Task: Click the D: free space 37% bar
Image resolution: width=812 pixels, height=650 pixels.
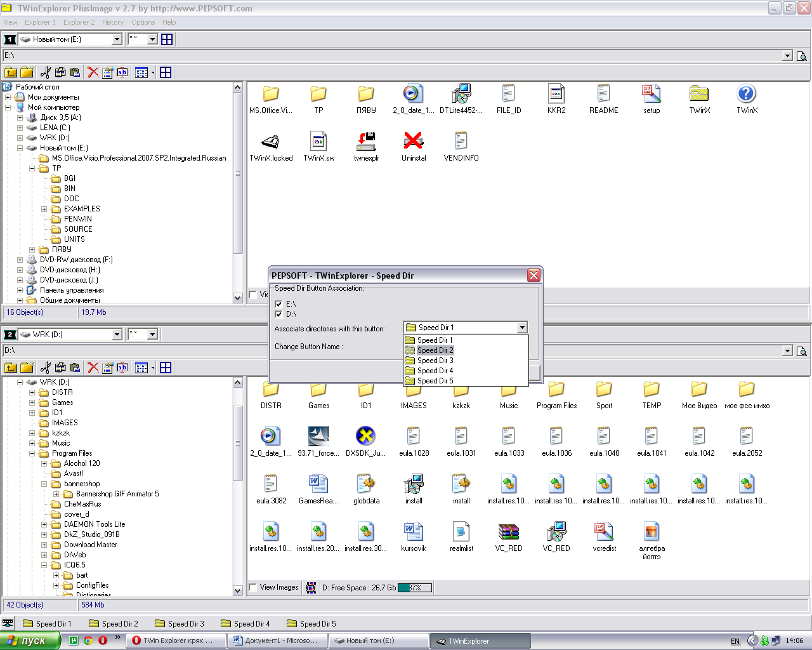Action: 414,588
